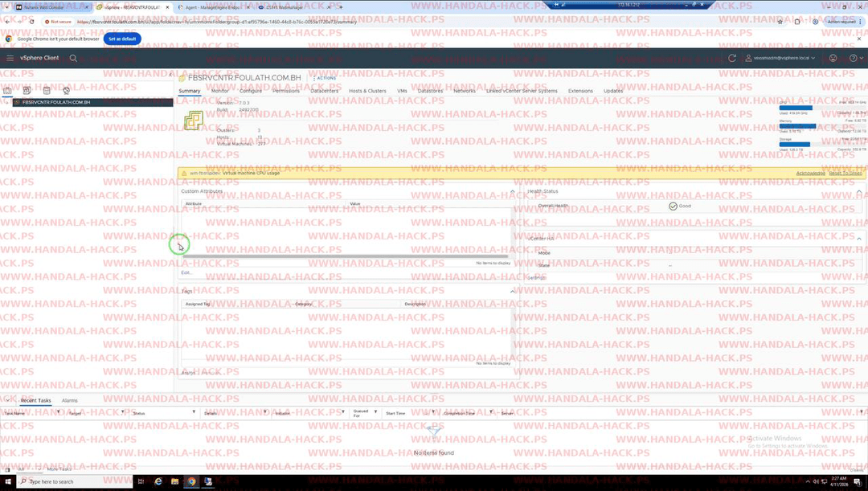Click Edit link under Custom Attributes

pos(186,272)
